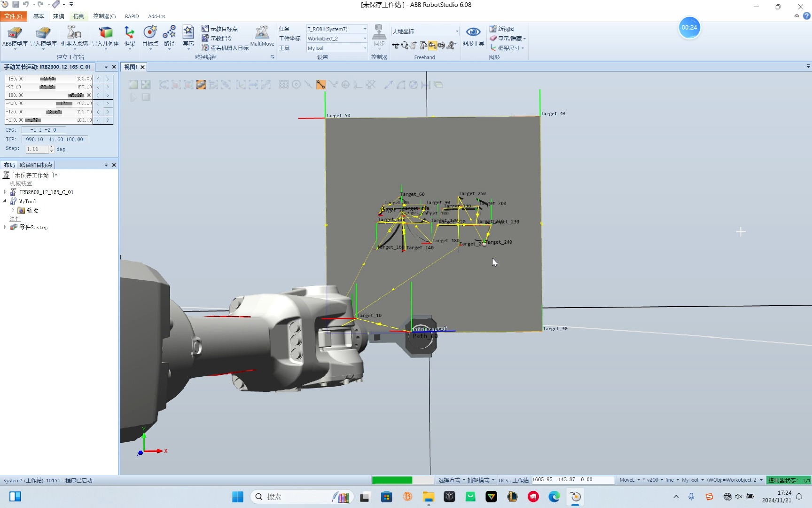812x508 pixels.
Task: Collapse the MyTool tree node
Action: click(x=5, y=201)
